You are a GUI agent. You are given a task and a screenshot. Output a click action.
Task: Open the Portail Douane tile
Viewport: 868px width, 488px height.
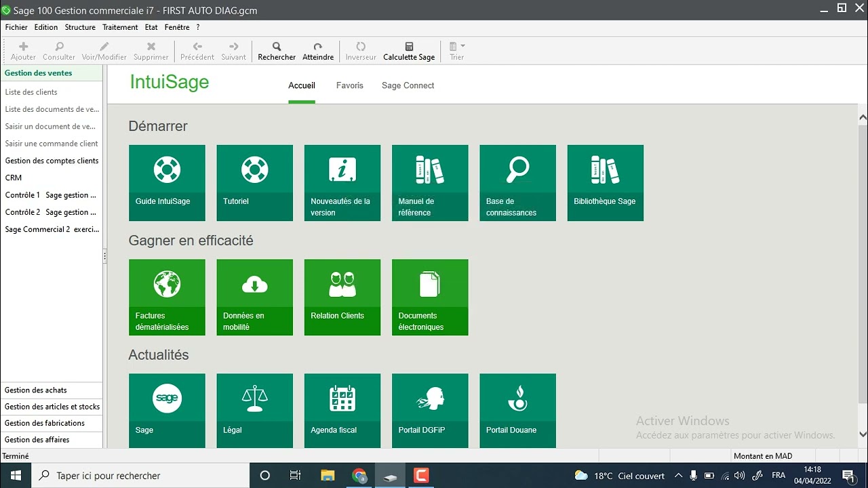click(x=517, y=411)
